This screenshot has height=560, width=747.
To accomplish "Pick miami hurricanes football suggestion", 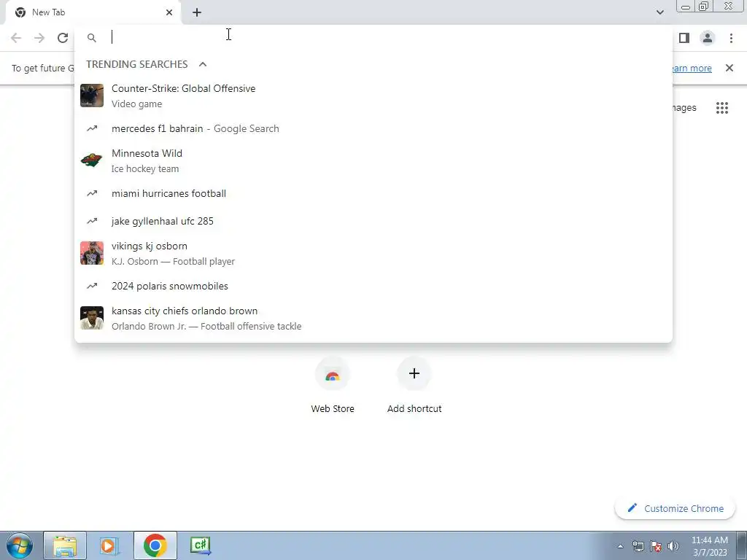I will click(373, 193).
